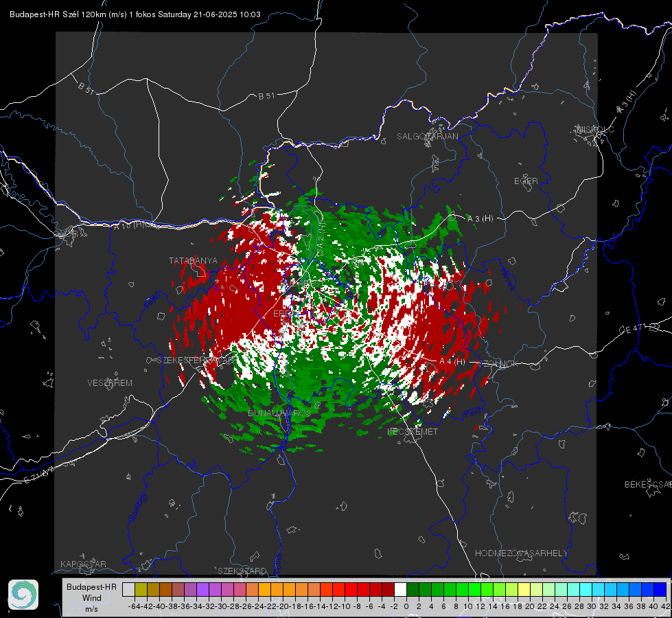Click the legend value label -64
Screen dimensions: 672x618
(135, 606)
